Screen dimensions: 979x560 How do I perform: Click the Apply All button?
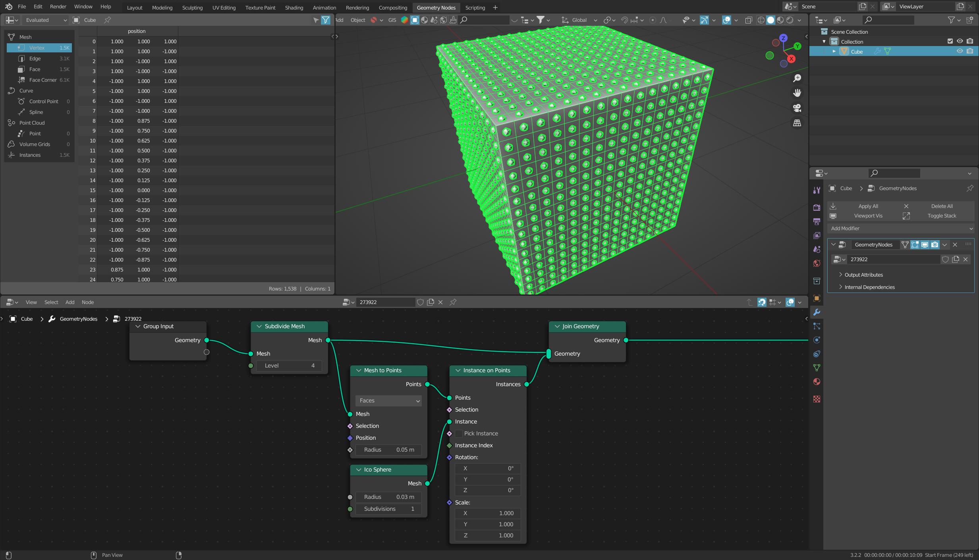pyautogui.click(x=867, y=206)
